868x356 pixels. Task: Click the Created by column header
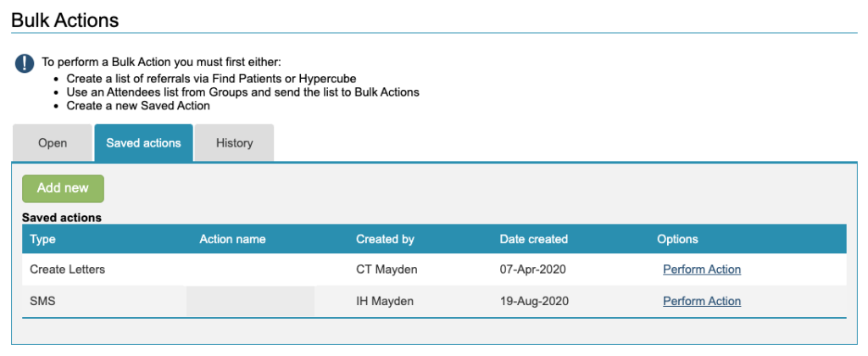385,239
